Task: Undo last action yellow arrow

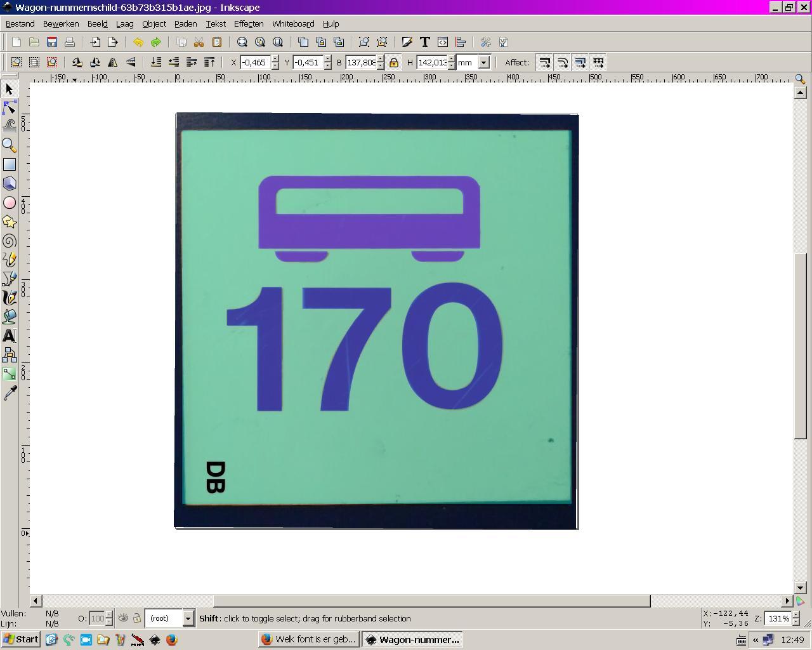Action: point(138,43)
